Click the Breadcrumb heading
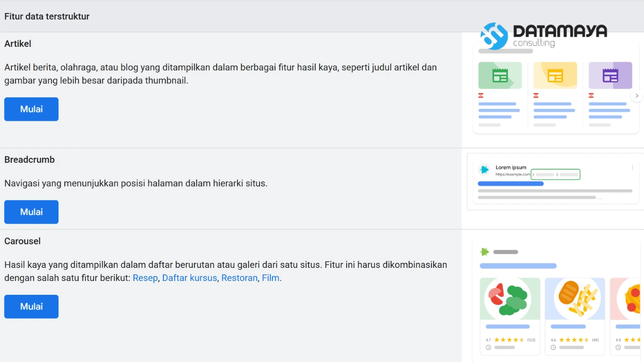This screenshot has height=362, width=644. pyautogui.click(x=30, y=160)
